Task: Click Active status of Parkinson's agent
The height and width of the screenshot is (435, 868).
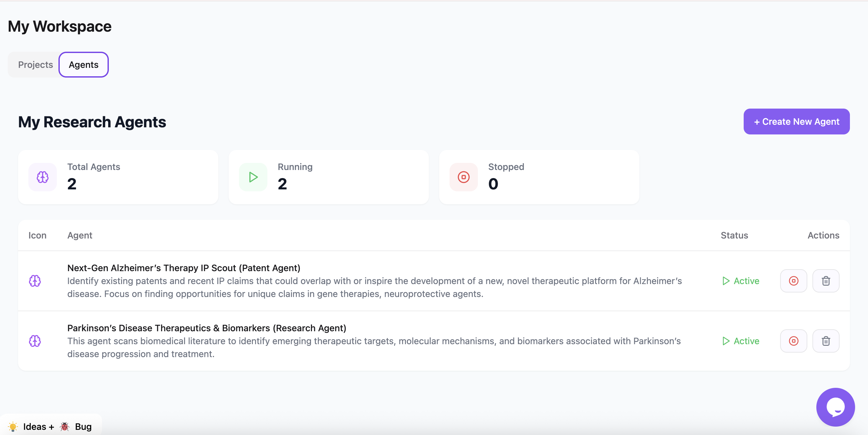Action: click(741, 341)
